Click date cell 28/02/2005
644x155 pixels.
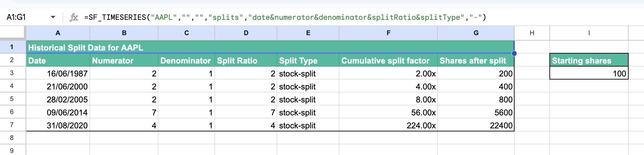click(x=58, y=99)
